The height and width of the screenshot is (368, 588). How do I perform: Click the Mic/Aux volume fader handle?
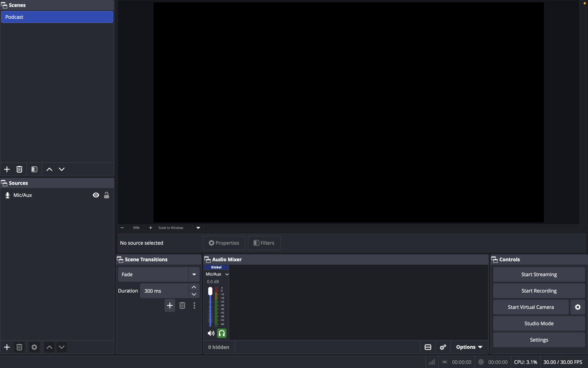coord(210,291)
